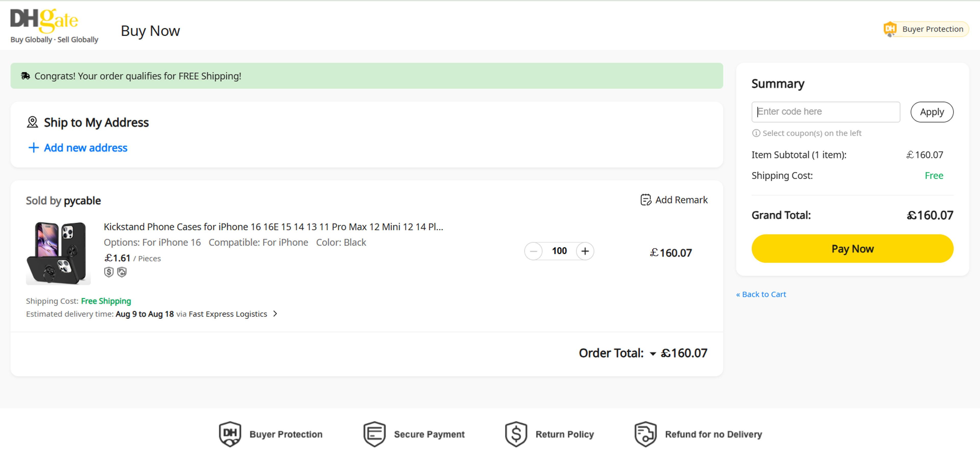Expand delivery options chevron after Fast Express Logistics

point(275,313)
